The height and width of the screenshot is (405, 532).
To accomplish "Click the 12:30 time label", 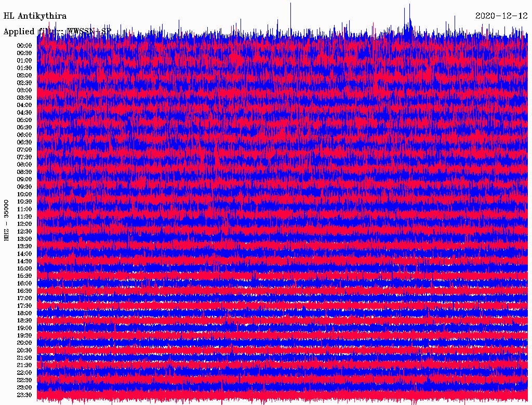I will point(24,232).
